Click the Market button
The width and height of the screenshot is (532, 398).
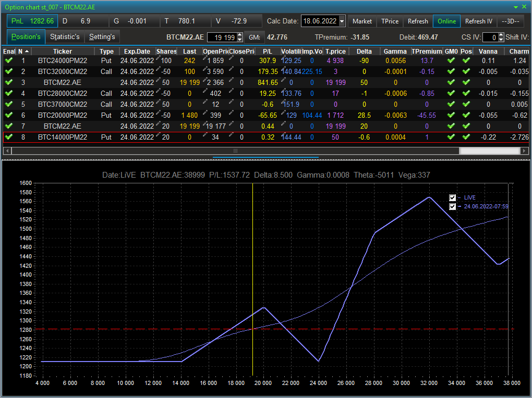[x=362, y=21]
